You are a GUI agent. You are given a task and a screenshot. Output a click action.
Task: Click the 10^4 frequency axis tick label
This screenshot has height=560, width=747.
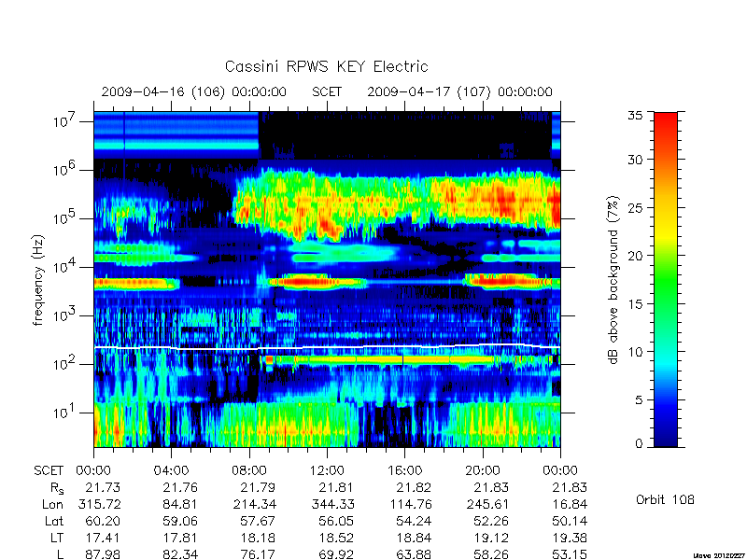click(63, 266)
